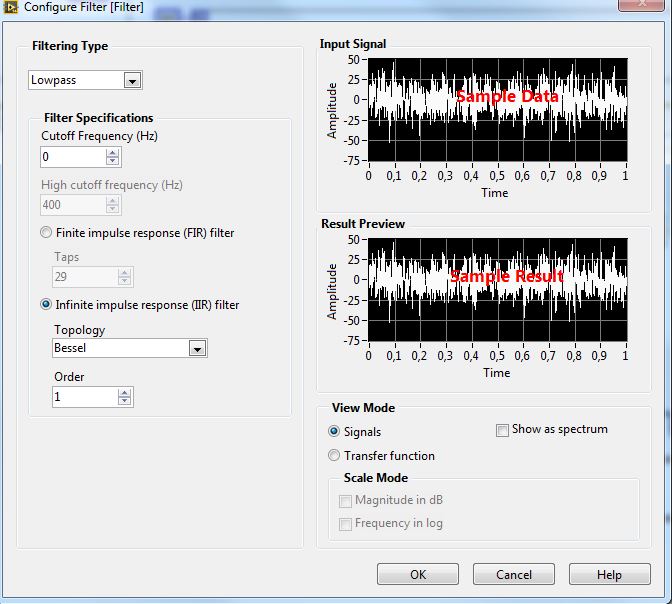Click the Cutoff Frequency (Hz) label
Viewport: 672px width, 604px height.
99,136
